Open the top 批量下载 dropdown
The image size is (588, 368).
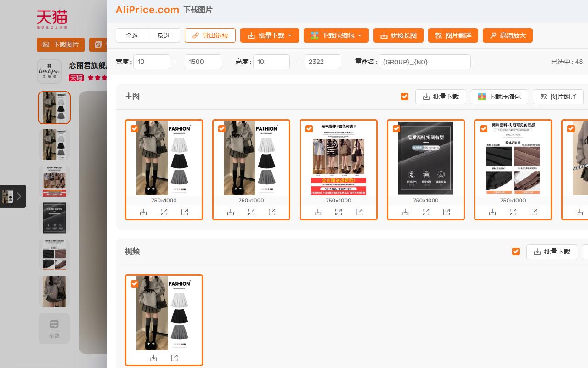point(270,35)
